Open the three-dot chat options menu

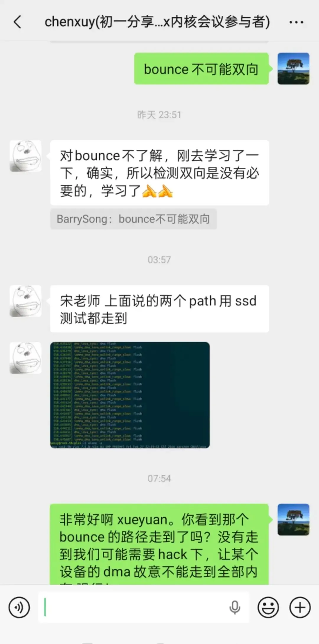pyautogui.click(x=296, y=22)
